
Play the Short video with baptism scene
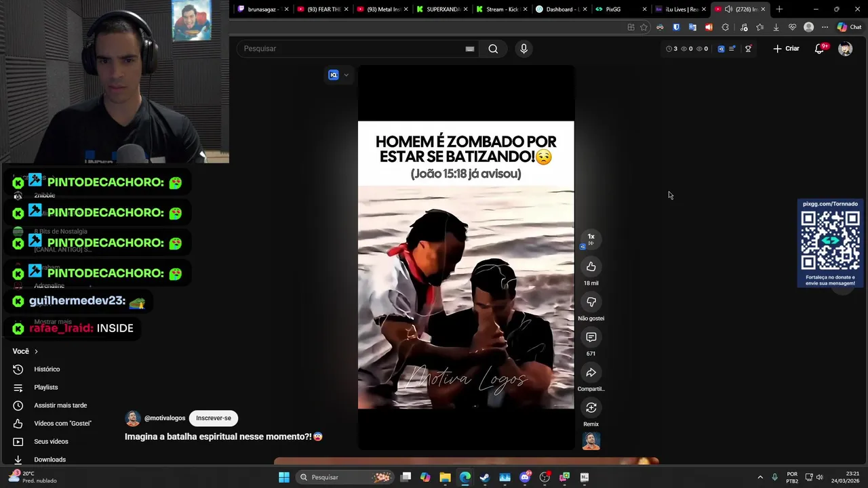pyautogui.click(x=466, y=258)
